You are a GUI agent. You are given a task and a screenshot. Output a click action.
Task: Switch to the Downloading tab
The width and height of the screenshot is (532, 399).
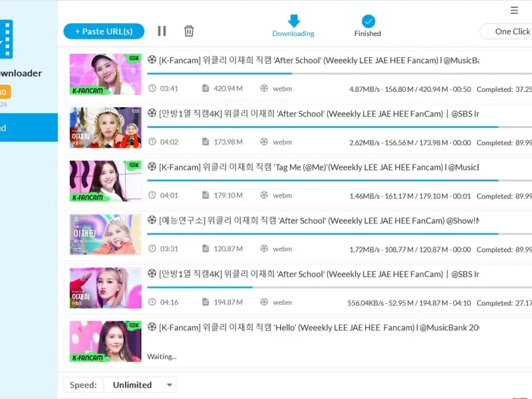pyautogui.click(x=293, y=26)
